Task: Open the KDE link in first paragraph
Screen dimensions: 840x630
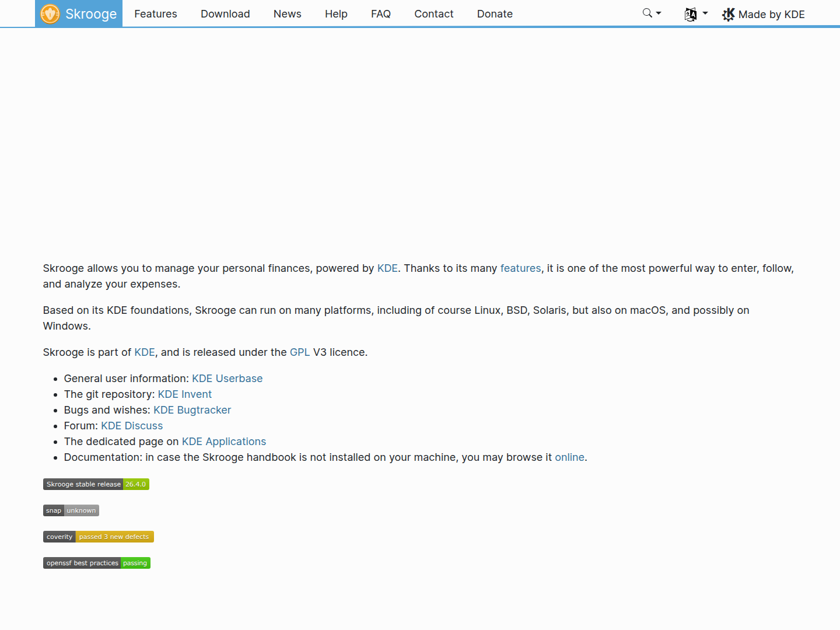Action: 387,268
